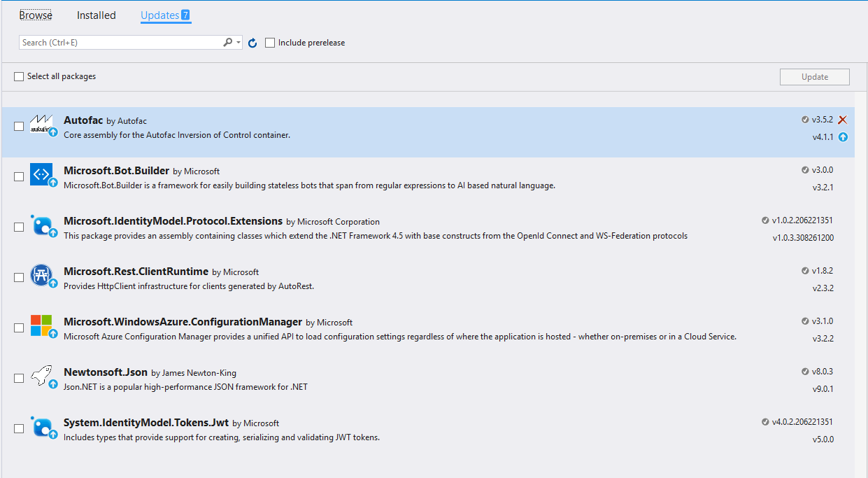Focus the Search (Ctrl+E) input field
868x478 pixels.
(x=119, y=43)
